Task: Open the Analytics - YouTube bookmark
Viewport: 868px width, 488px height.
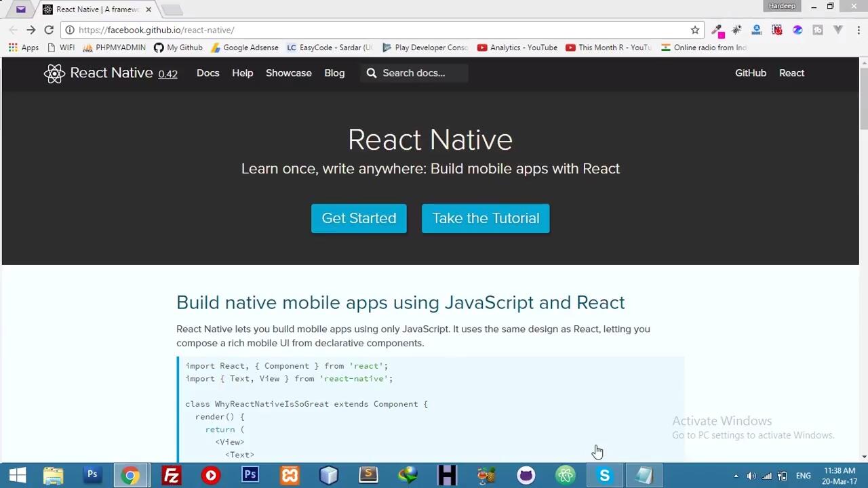Action: tap(517, 47)
